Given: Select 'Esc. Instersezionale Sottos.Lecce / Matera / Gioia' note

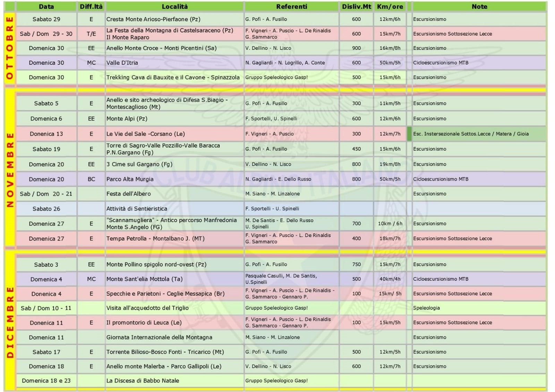Looking at the screenshot, I should point(479,134).
